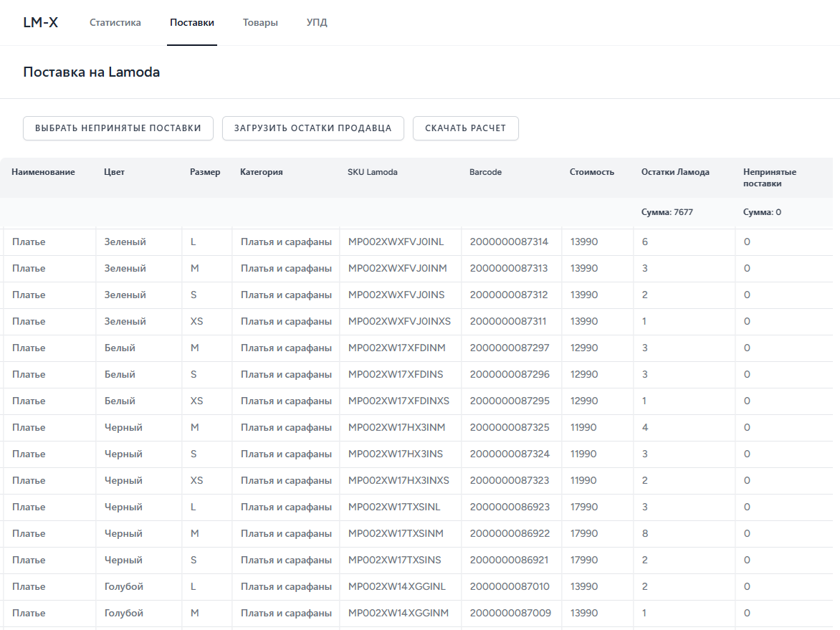
Task: Sort by Непринятые поставки column header
Action: point(770,178)
